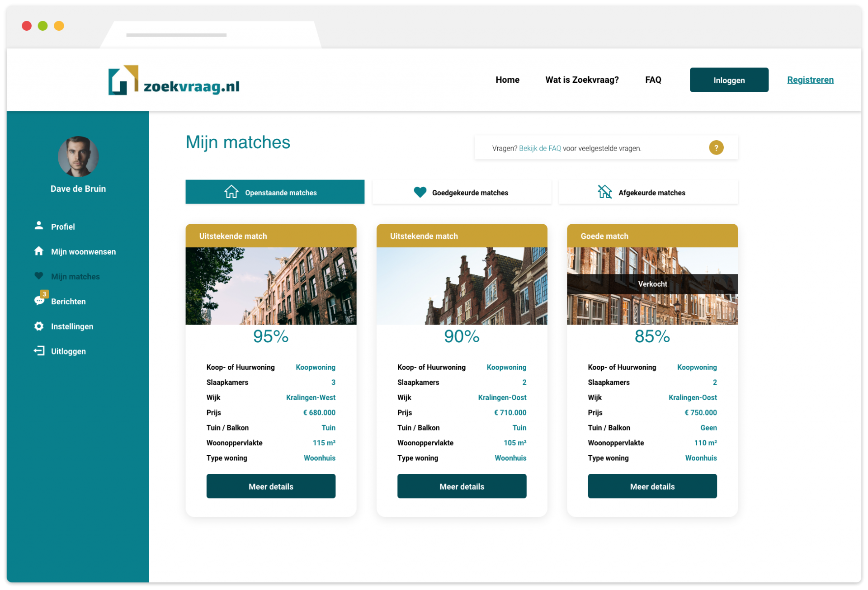Click the Berichten notification badge 3
868x590 pixels.
point(44,294)
